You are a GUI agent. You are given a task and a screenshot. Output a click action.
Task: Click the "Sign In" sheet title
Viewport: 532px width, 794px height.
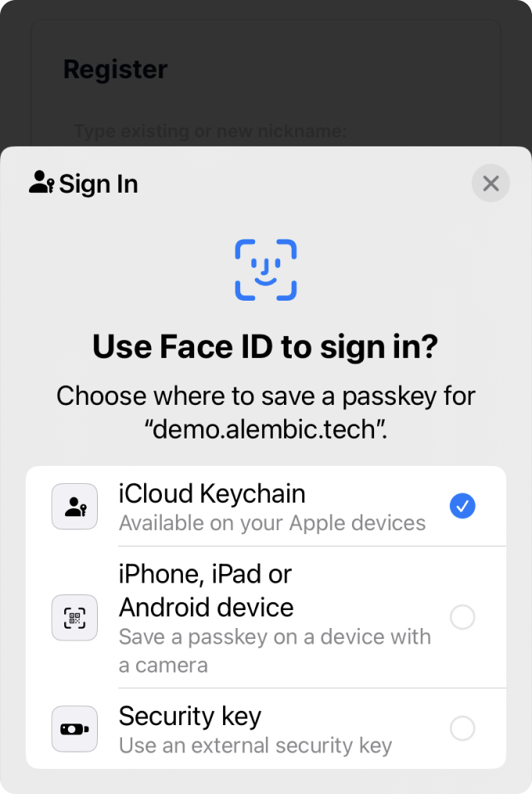coord(99,184)
